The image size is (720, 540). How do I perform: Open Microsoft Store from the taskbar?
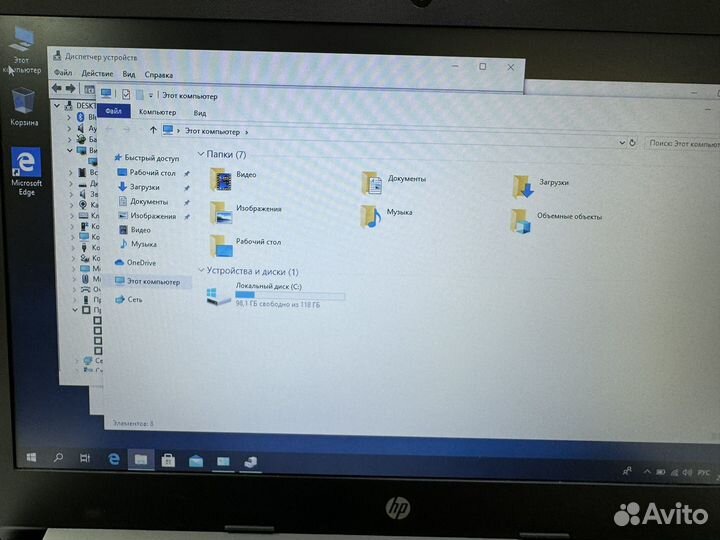pos(168,460)
